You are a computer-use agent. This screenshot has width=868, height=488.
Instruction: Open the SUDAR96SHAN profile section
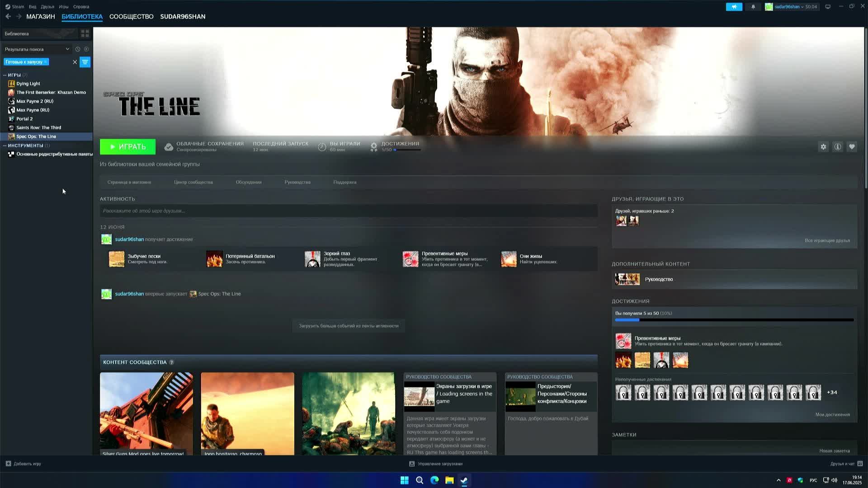(x=183, y=17)
